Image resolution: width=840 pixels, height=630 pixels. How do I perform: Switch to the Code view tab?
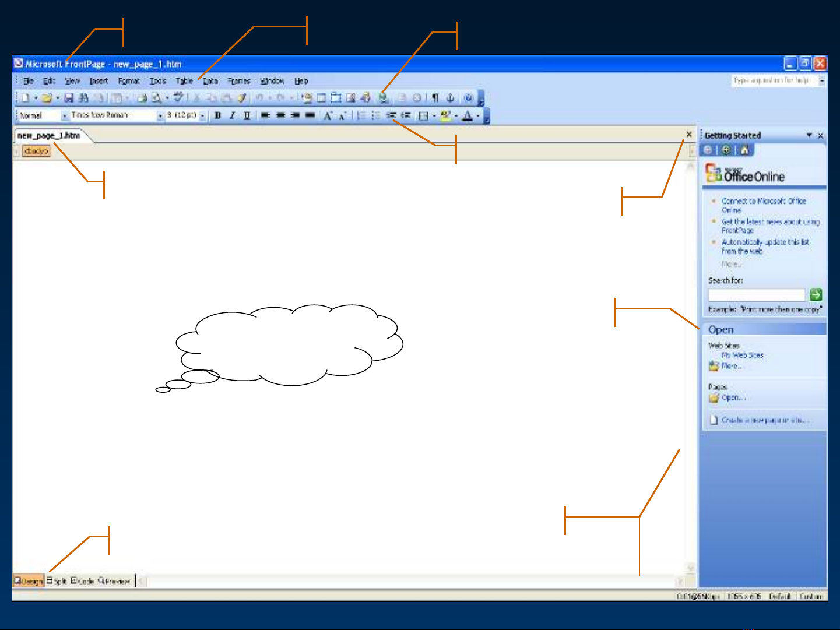point(82,581)
